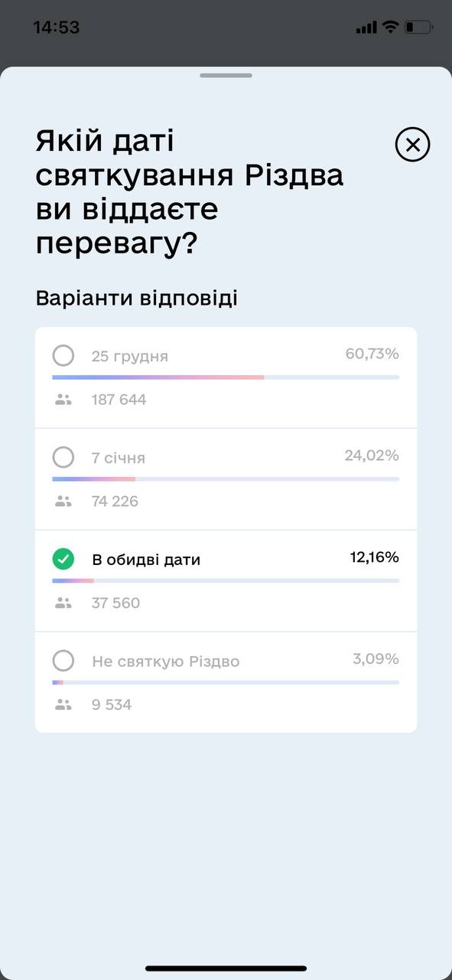Tap the 25 грудня progress bar
452x980 pixels.
click(x=226, y=377)
